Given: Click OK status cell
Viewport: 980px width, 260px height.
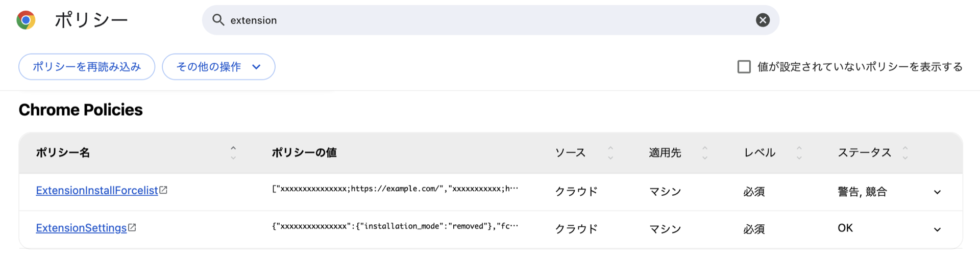Looking at the screenshot, I should coord(845,228).
